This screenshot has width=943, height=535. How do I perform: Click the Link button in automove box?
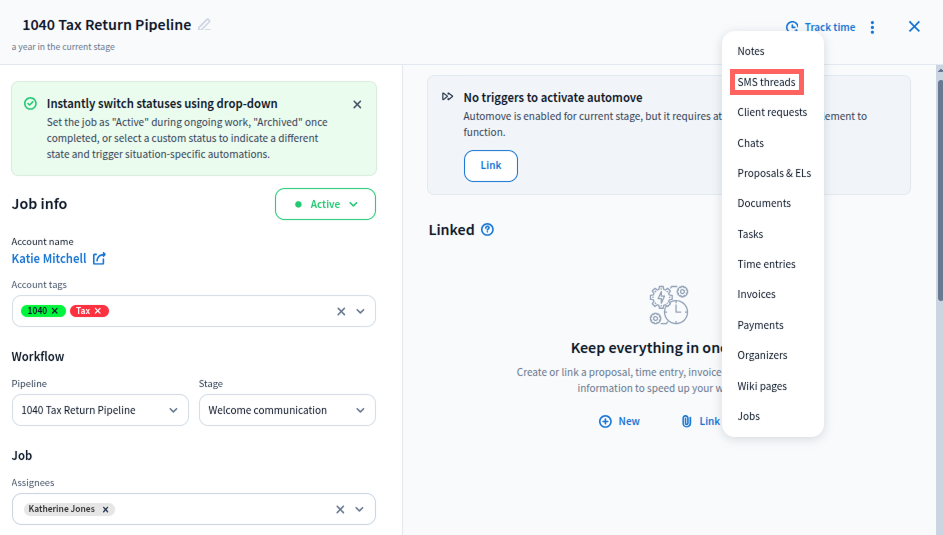(490, 166)
